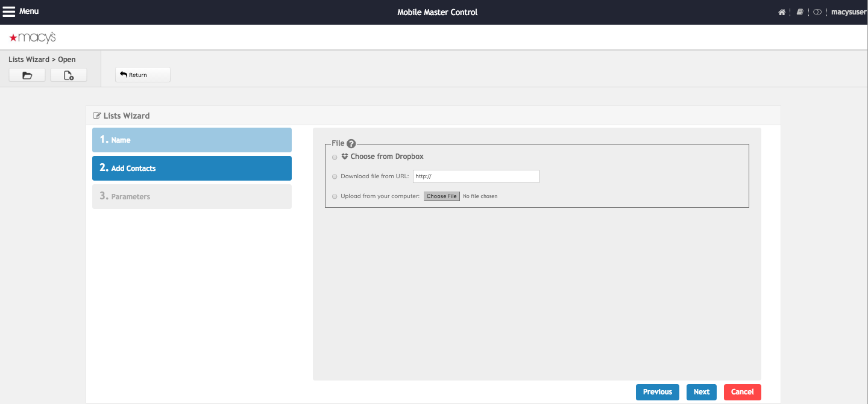Select the Download file from URL radio

point(335,177)
